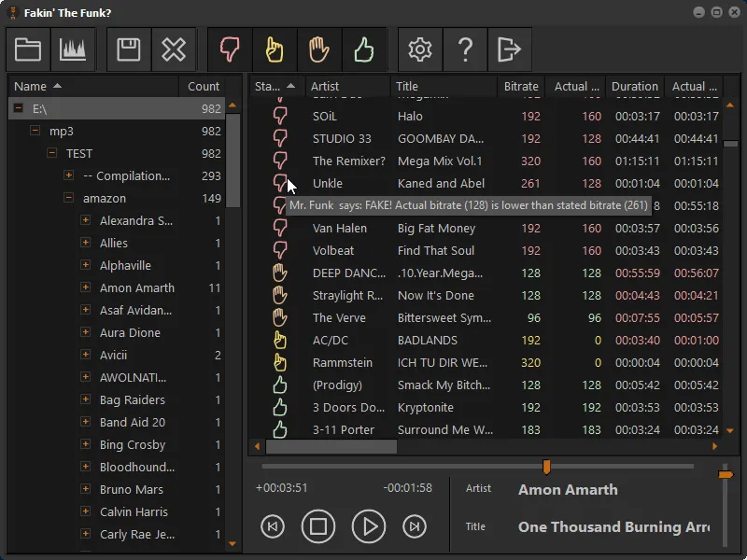Open the settings gear
The image size is (747, 560).
419,49
